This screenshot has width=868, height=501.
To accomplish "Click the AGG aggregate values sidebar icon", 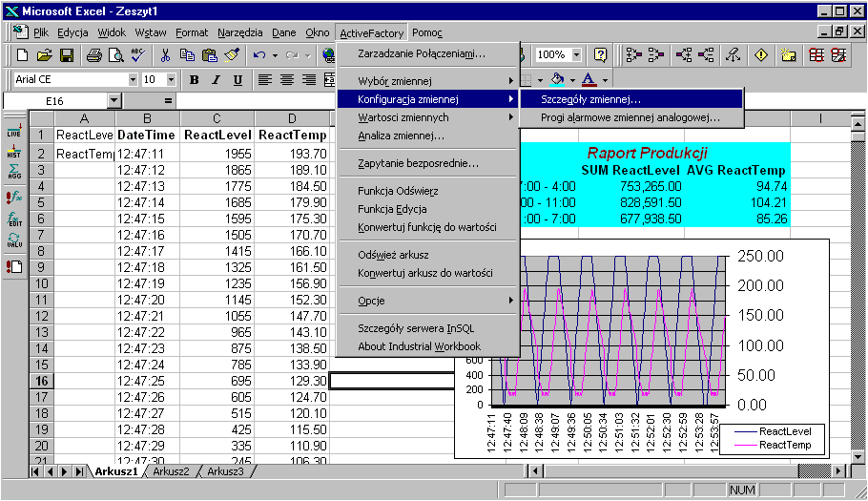I will 14,172.
